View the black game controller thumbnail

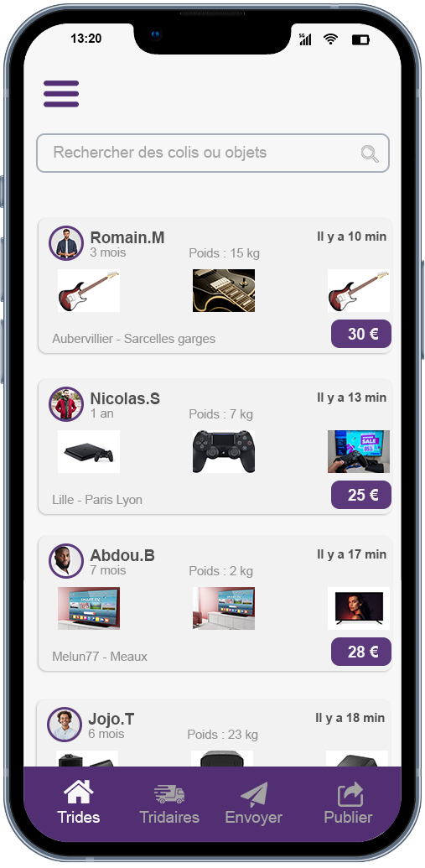click(224, 452)
